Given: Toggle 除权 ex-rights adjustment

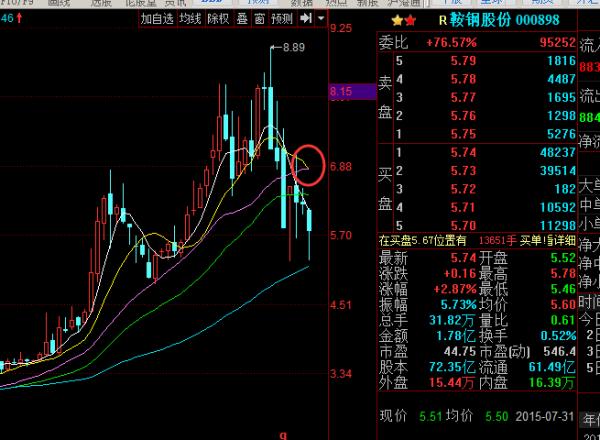Looking at the screenshot, I should pos(218,18).
